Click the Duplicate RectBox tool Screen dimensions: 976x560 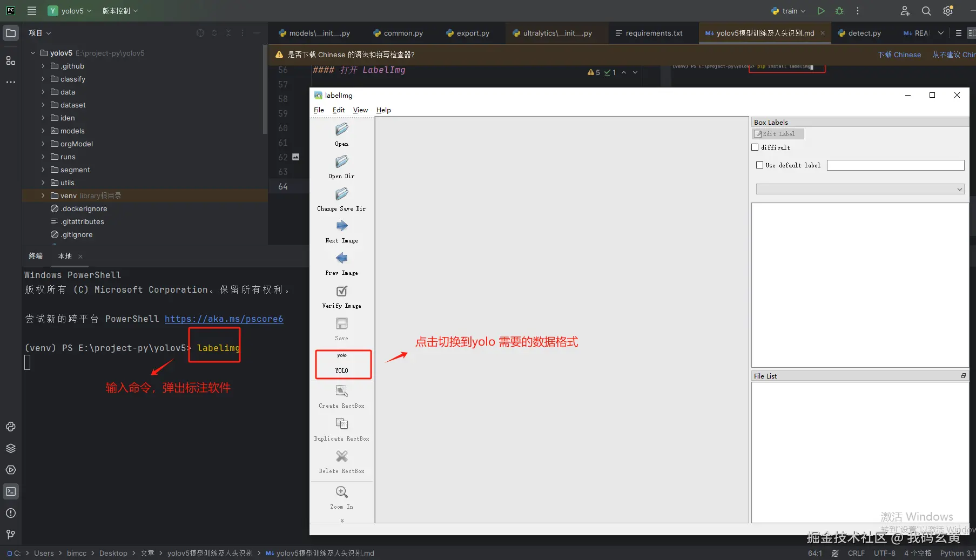pyautogui.click(x=341, y=424)
